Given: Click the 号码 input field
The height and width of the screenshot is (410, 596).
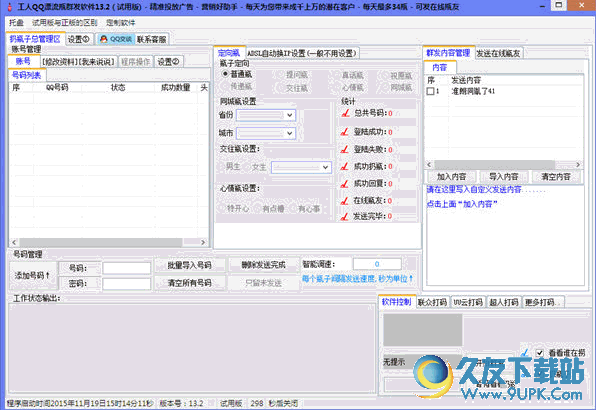Looking at the screenshot, I should [126, 268].
